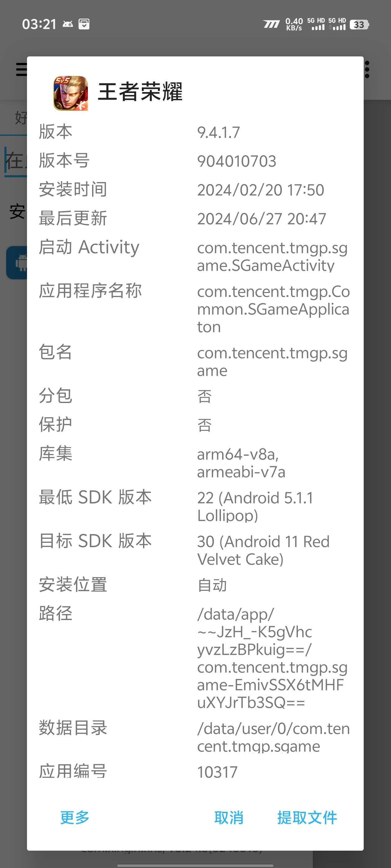Open the hamburger menu behind the dialog
Image resolution: width=391 pixels, height=868 pixels.
pyautogui.click(x=21, y=69)
